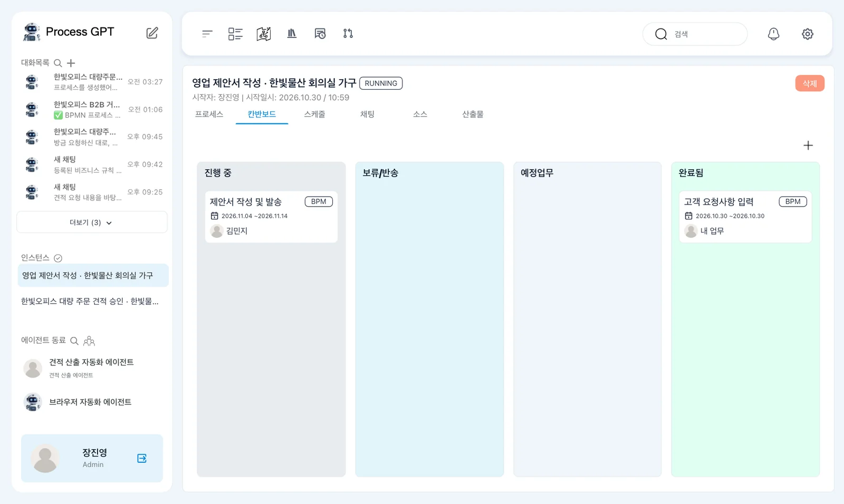Open 영업 제안서 작성 instance in sidebar
Image resolution: width=844 pixels, height=504 pixels.
tap(93, 276)
